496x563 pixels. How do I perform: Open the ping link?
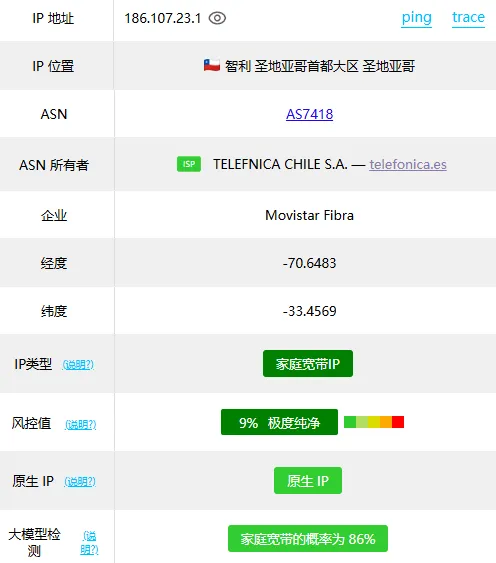(417, 18)
